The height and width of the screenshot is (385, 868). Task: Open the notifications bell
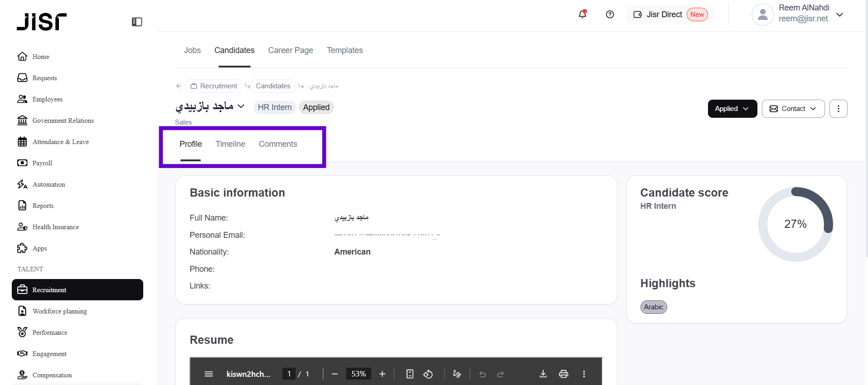point(582,14)
